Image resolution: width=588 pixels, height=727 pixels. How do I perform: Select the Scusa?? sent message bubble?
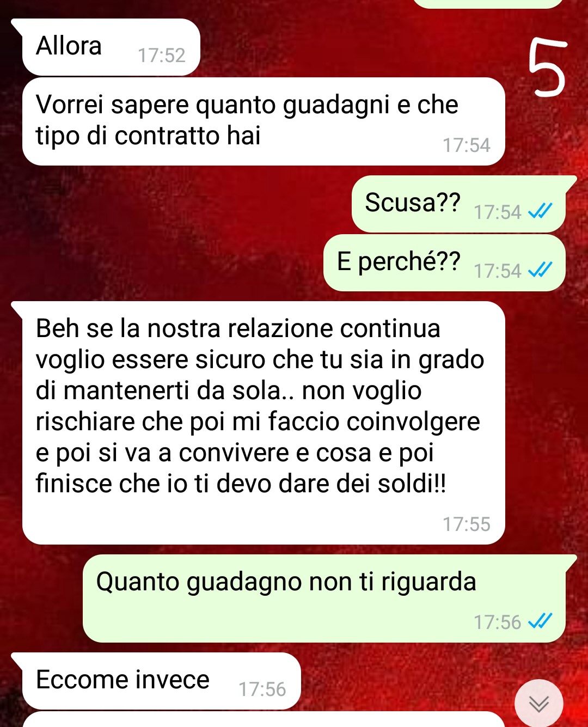(x=458, y=204)
